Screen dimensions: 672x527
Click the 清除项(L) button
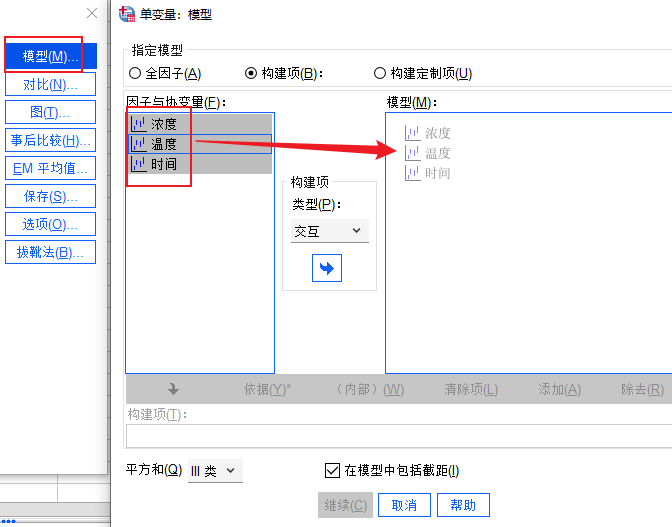[471, 389]
